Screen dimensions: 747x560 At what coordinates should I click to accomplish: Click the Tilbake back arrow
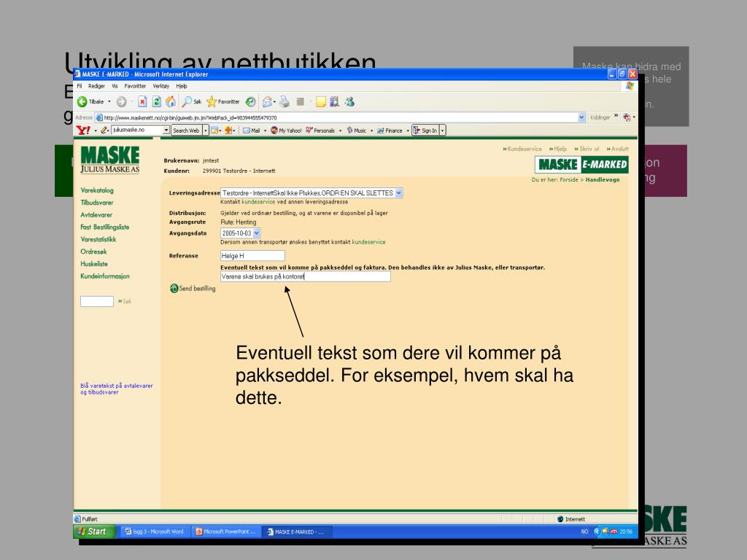coord(82,101)
